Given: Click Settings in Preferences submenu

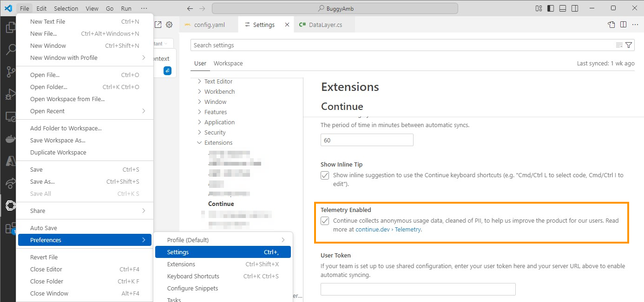Looking at the screenshot, I should 223,252.
